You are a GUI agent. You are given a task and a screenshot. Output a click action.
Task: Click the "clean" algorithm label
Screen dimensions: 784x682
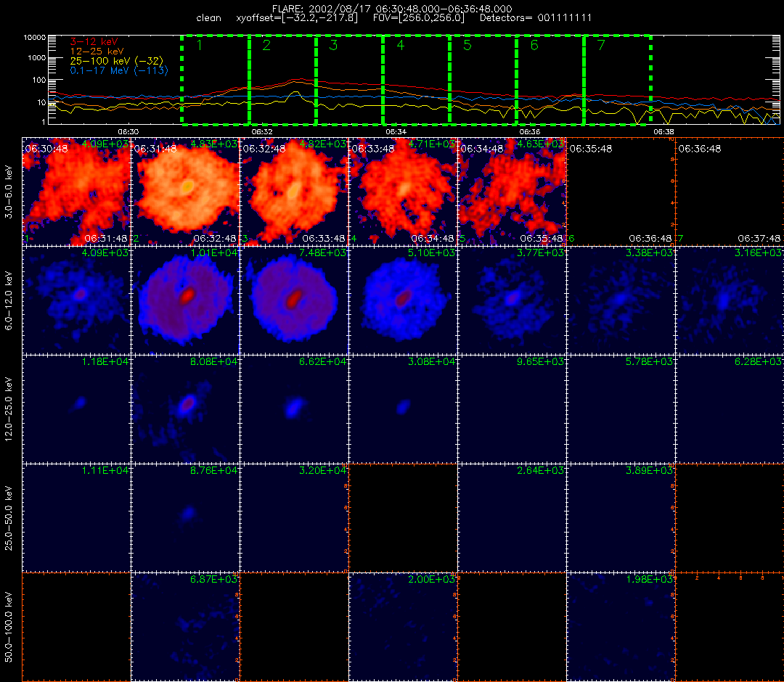coord(208,18)
